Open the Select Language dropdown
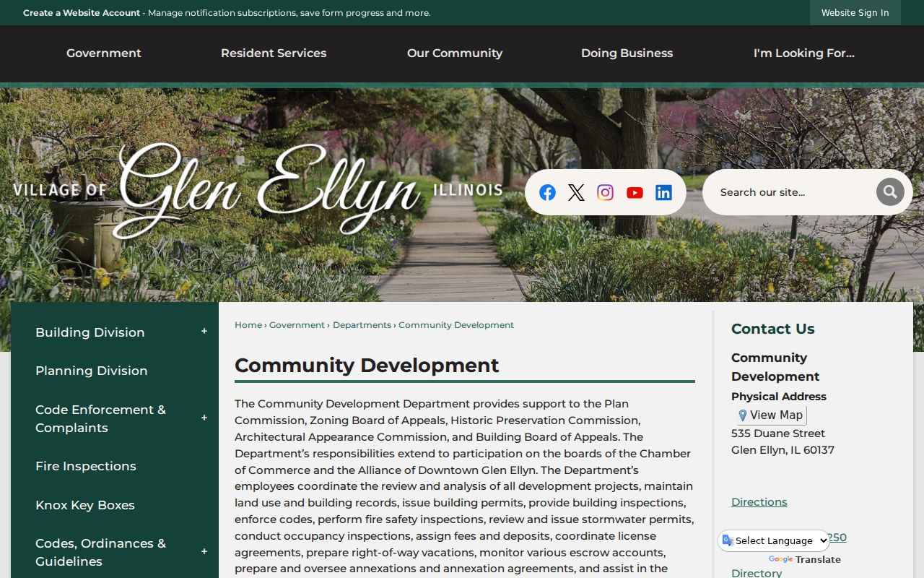The image size is (924, 578). point(774,540)
